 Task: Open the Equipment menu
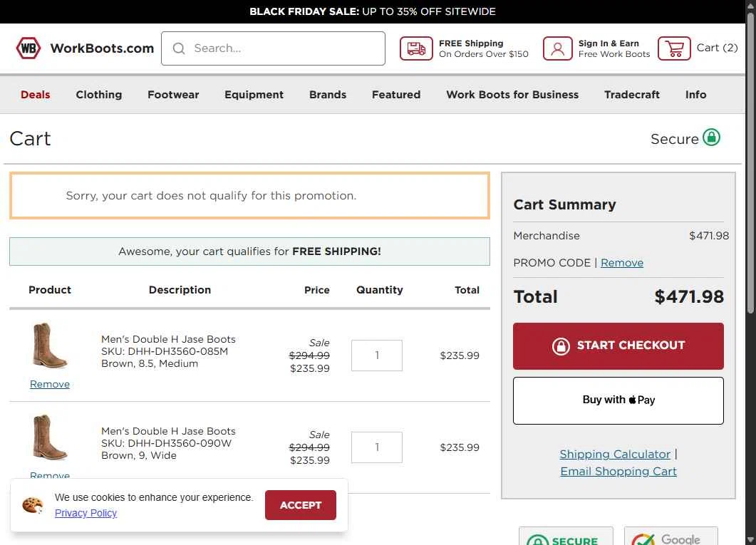click(254, 95)
